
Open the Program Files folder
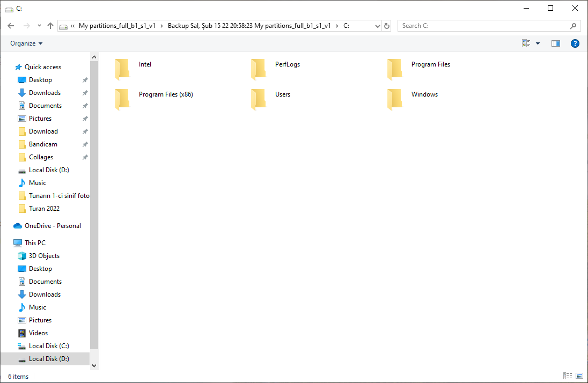click(x=419, y=69)
